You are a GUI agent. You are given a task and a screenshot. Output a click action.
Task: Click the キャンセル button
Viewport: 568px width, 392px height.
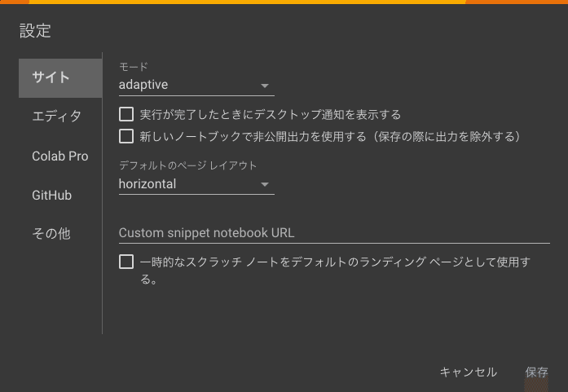(x=468, y=372)
